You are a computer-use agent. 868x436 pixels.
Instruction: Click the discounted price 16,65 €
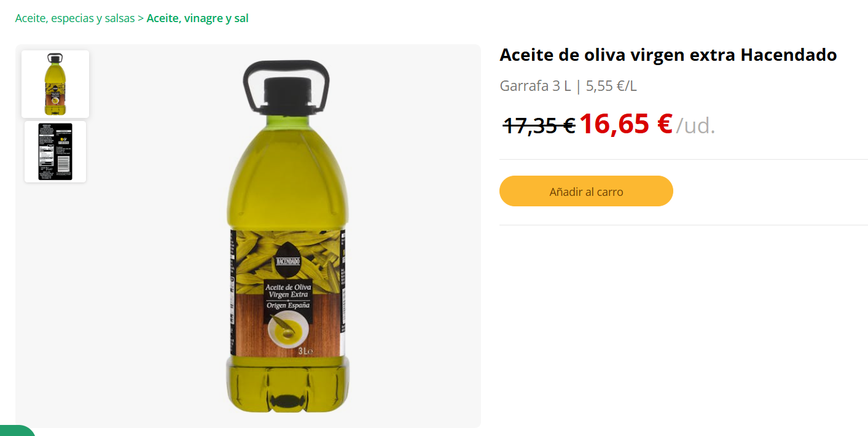(625, 123)
